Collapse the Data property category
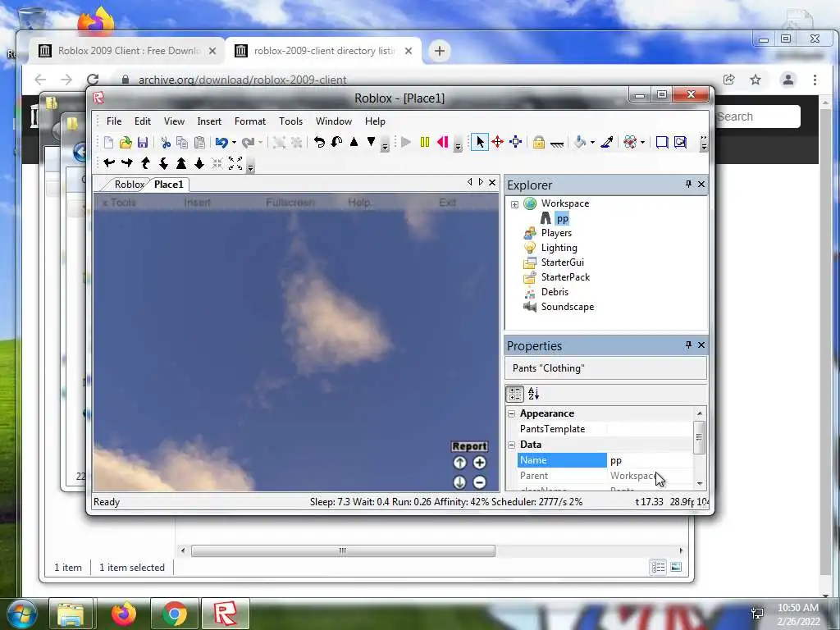The width and height of the screenshot is (840, 630). click(512, 445)
